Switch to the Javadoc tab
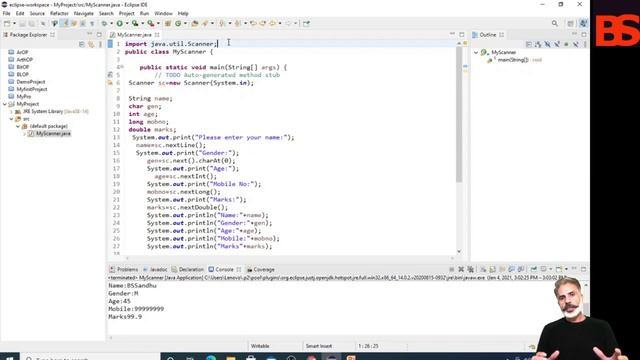Image resolution: width=640 pixels, height=360 pixels. coord(155,269)
